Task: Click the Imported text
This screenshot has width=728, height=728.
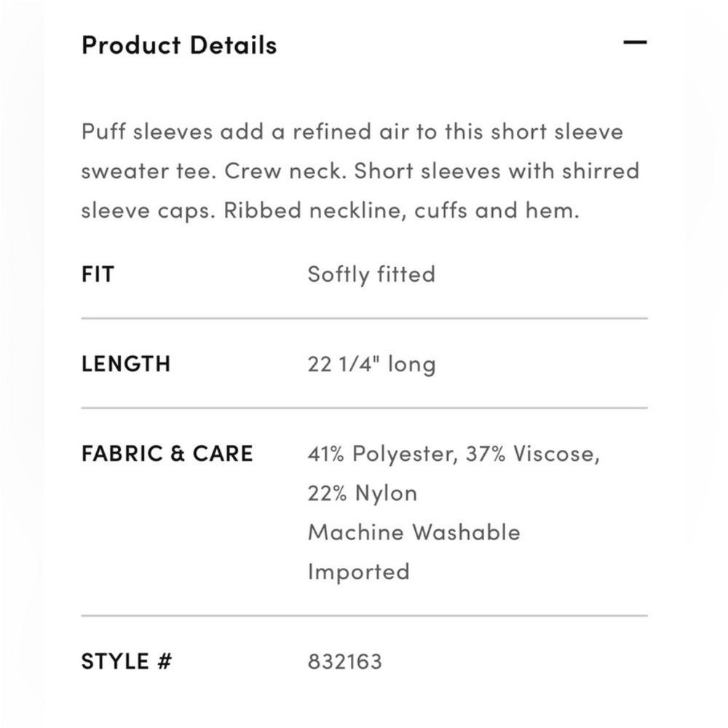Action: (x=358, y=571)
